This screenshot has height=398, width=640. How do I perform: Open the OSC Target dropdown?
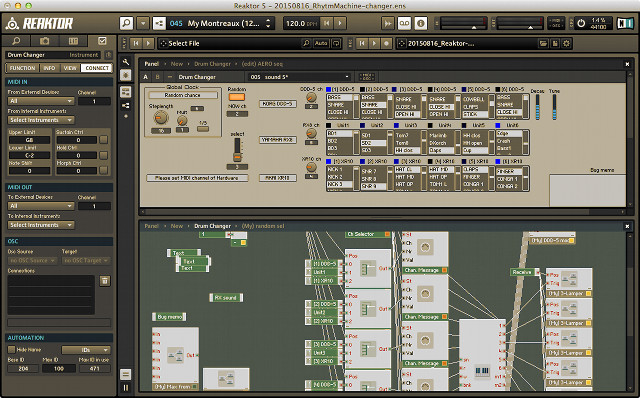86,260
